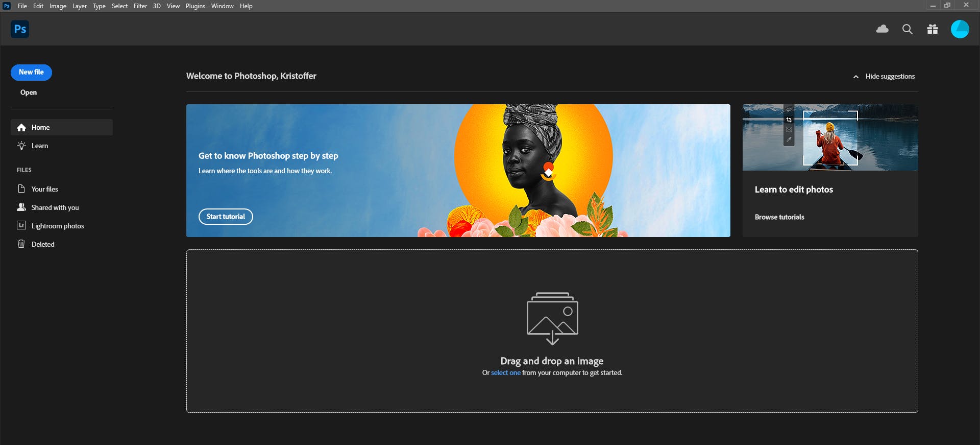This screenshot has width=980, height=445.
Task: Click the 'select one' link
Action: [x=506, y=373]
